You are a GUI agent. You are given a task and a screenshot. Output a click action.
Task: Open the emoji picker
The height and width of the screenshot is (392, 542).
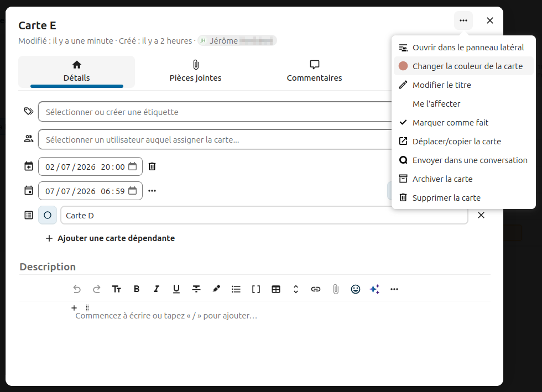(355, 289)
